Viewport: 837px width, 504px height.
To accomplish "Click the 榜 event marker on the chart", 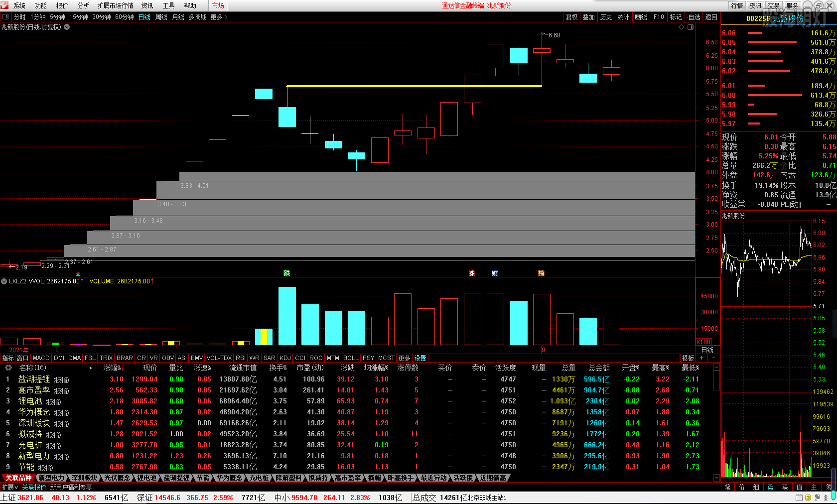I will 541,273.
